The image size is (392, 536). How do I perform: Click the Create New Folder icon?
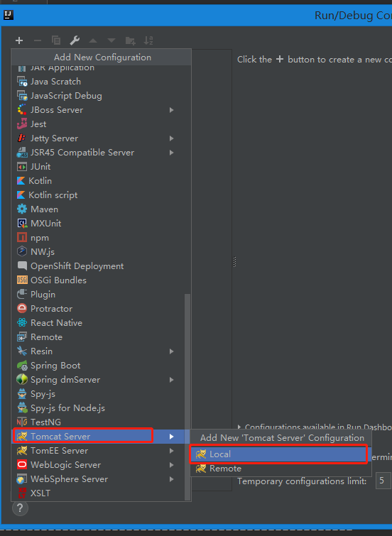pyautogui.click(x=130, y=40)
